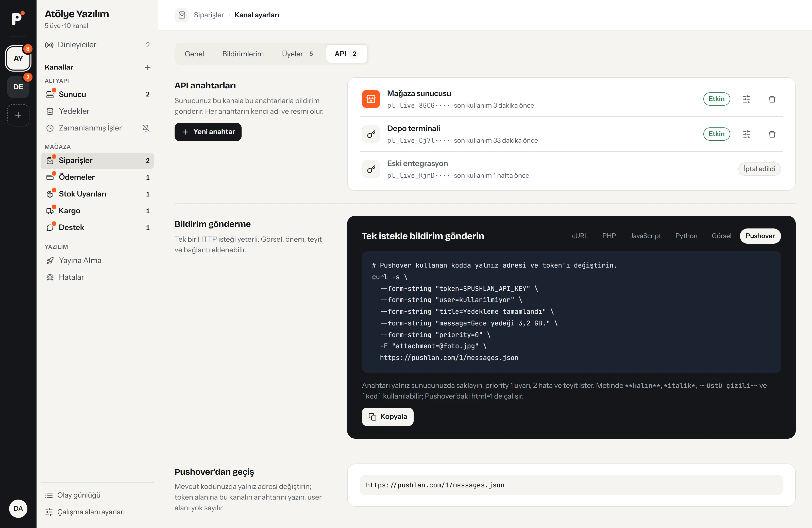Add a new workspace in the left rail
The height and width of the screenshot is (528, 812).
[x=19, y=115]
